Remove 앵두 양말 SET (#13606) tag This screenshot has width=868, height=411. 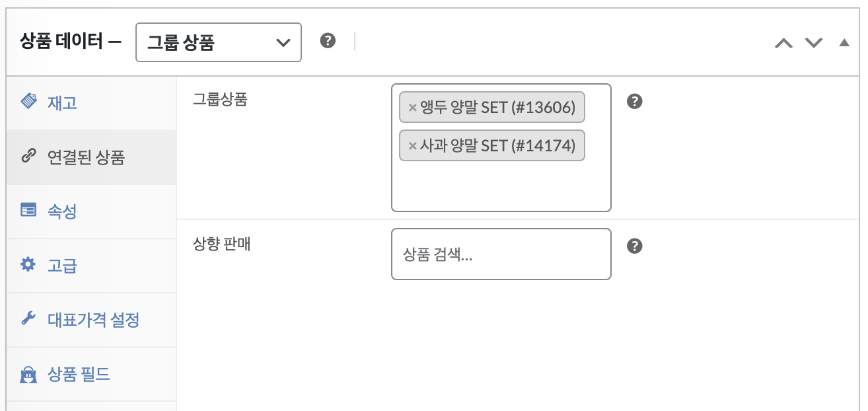(412, 108)
